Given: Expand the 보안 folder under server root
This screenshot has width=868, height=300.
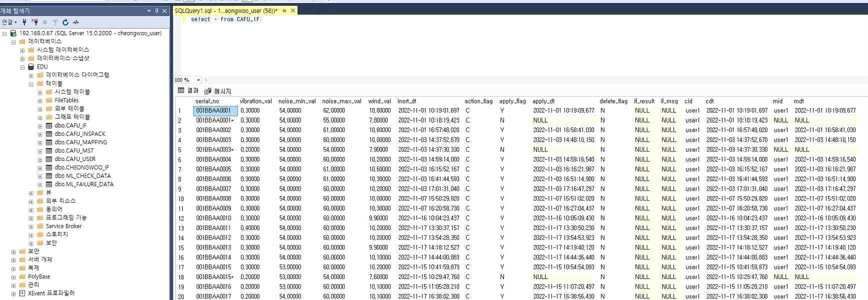Looking at the screenshot, I should [13, 251].
